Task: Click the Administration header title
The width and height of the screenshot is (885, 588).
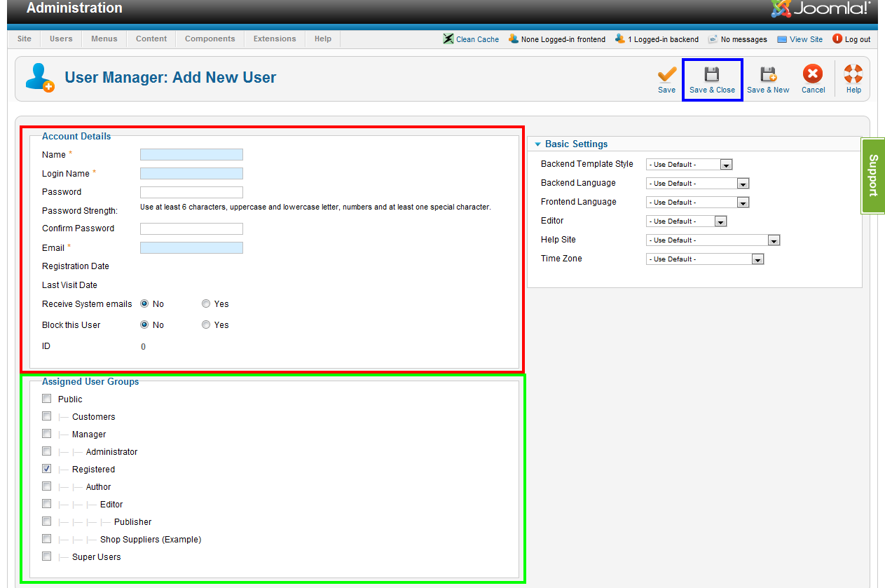Action: tap(74, 8)
